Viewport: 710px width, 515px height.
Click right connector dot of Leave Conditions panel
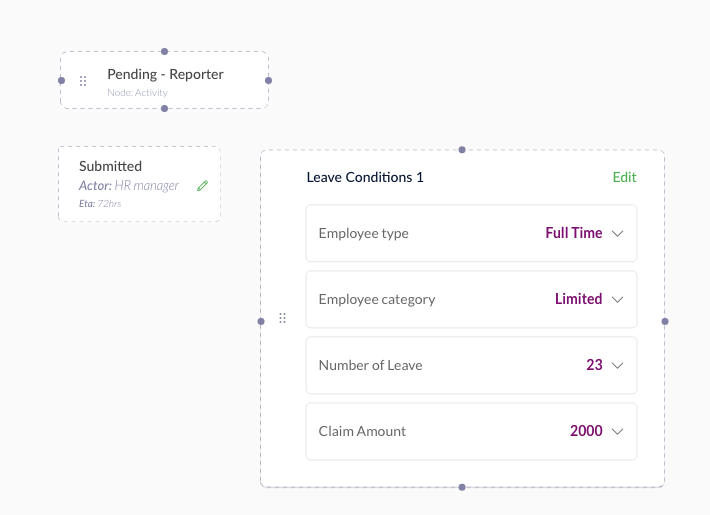point(665,322)
